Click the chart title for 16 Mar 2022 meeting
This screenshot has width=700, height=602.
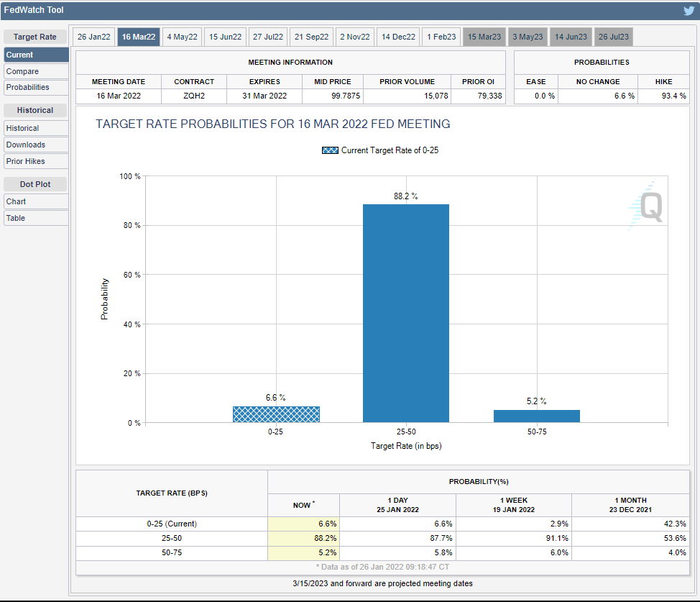click(273, 124)
